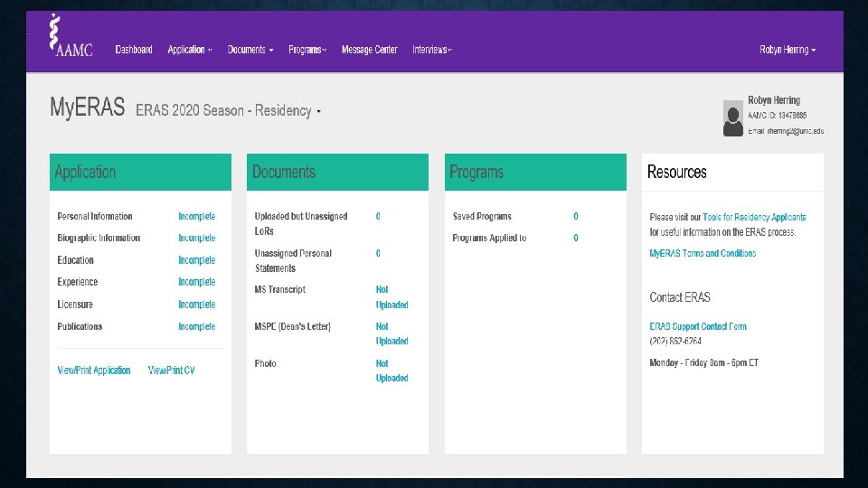Viewport: 868px width, 488px height.
Task: Click the Programs Applied to label
Action: (x=489, y=238)
